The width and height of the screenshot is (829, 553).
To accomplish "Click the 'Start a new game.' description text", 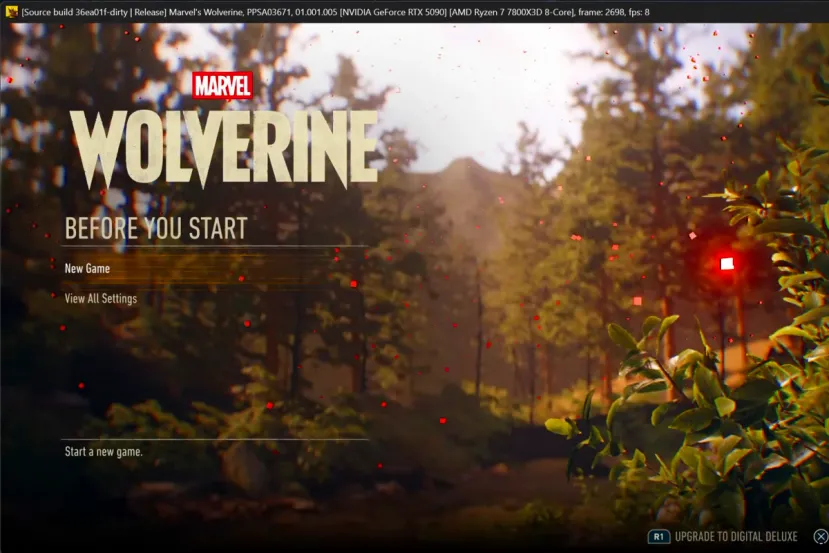I will (104, 451).
